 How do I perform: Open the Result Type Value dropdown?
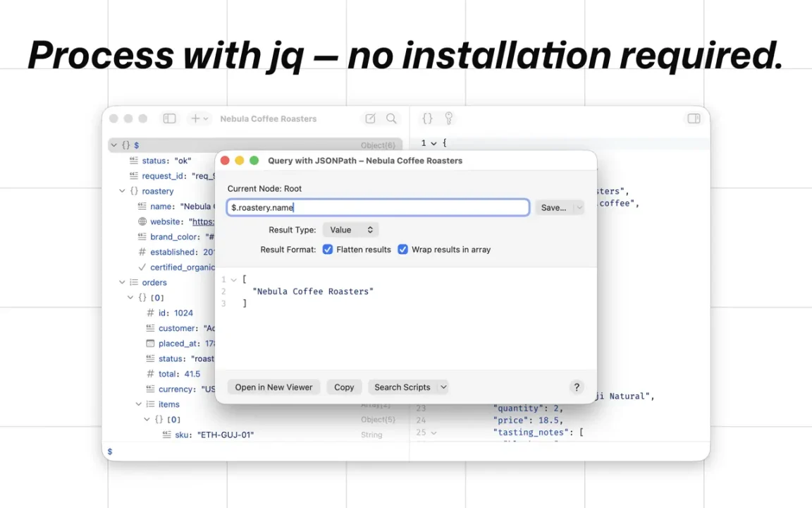coord(350,229)
